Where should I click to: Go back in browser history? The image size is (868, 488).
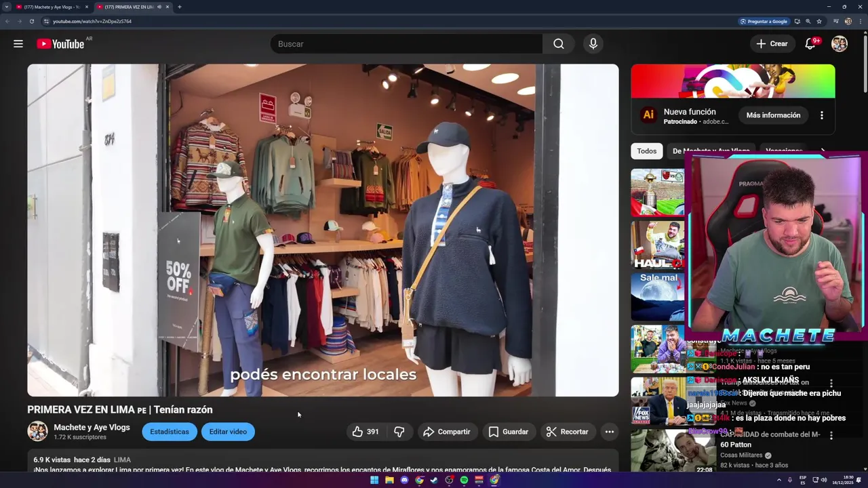7,21
